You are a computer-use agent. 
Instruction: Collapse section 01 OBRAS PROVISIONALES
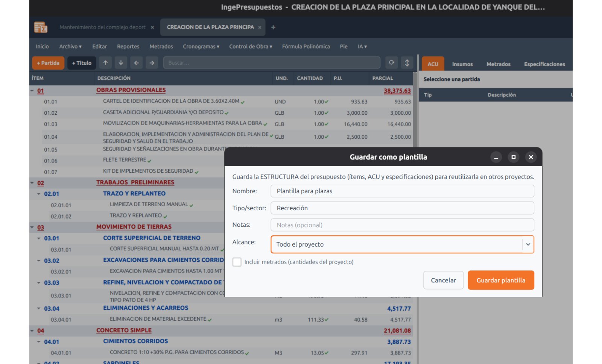pyautogui.click(x=32, y=91)
